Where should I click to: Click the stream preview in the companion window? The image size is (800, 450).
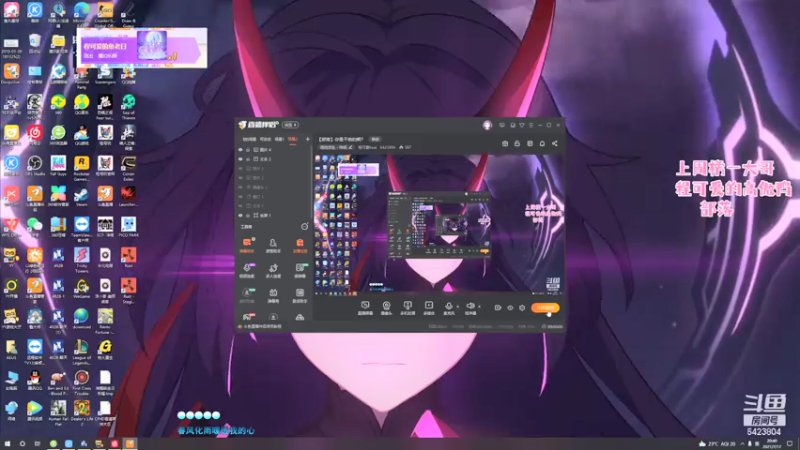pyautogui.click(x=439, y=224)
